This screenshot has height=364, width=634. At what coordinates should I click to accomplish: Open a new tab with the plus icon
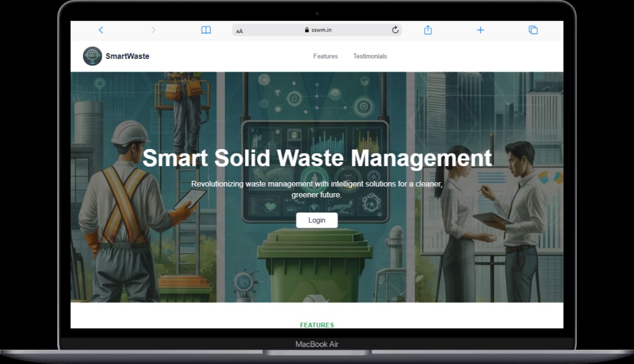[x=480, y=30]
